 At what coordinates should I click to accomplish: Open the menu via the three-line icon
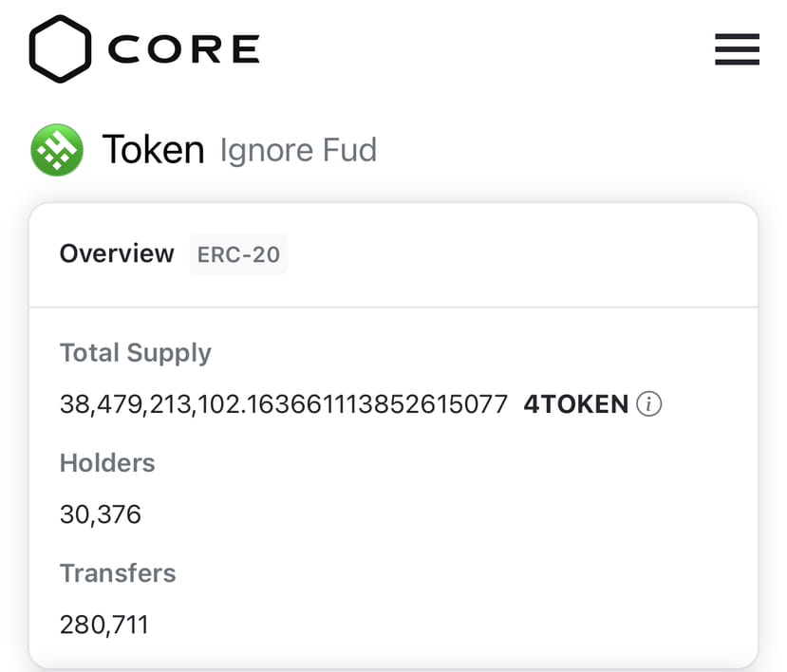pyautogui.click(x=736, y=50)
